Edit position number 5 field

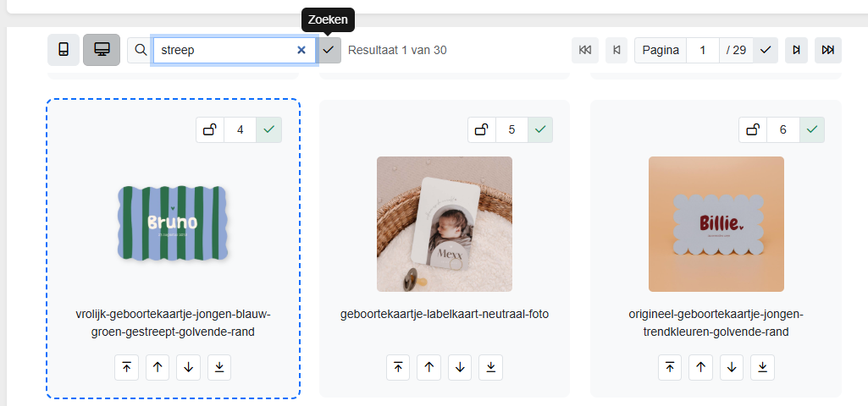[511, 130]
